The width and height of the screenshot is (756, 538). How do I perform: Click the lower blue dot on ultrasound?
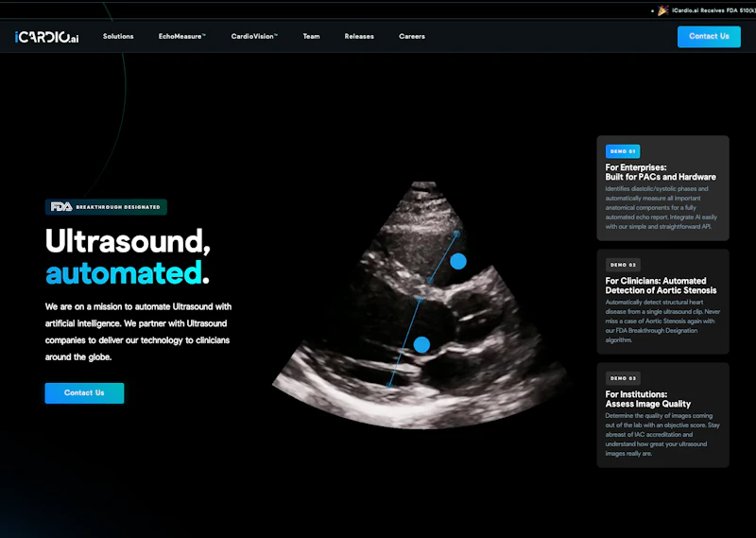point(421,344)
